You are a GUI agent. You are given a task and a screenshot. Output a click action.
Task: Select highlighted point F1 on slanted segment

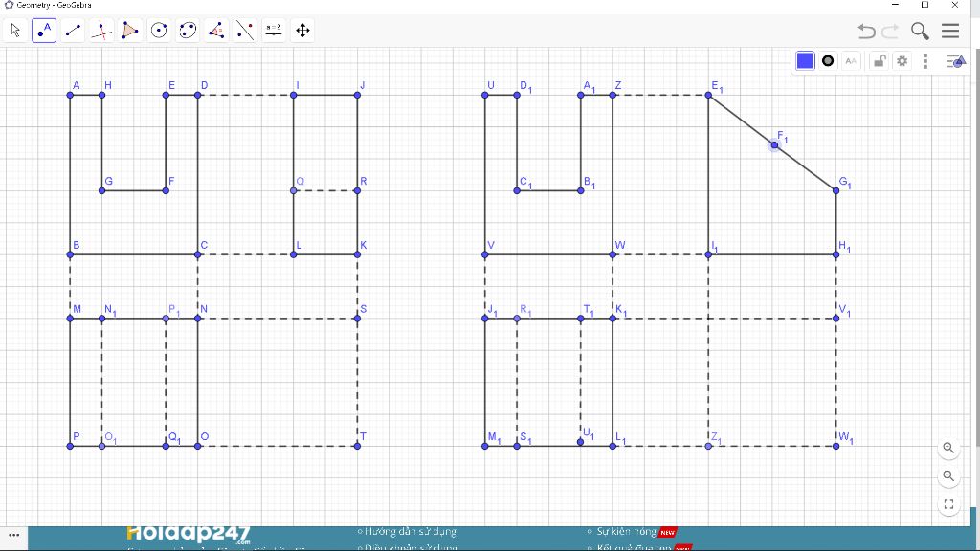pos(774,145)
